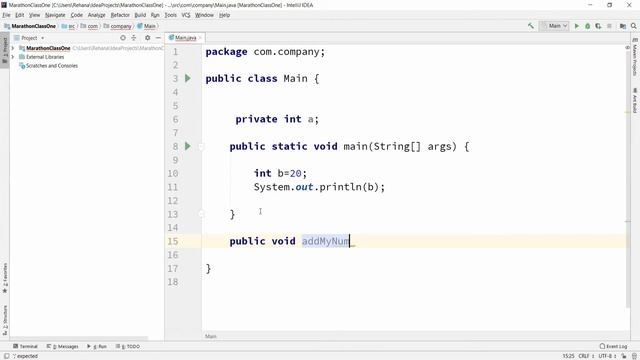Click the fold end marker on line 13
Image resolution: width=640 pixels, height=360 pixels.
pos(201,213)
